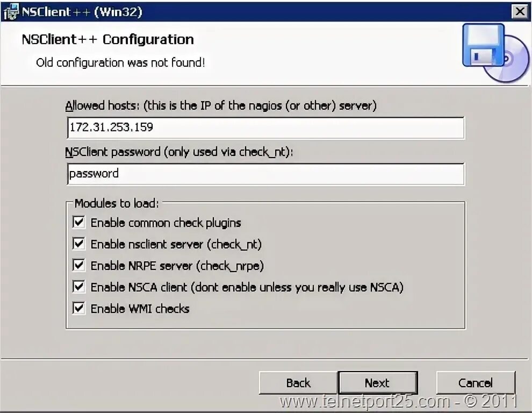Return with the Back button

point(298,383)
